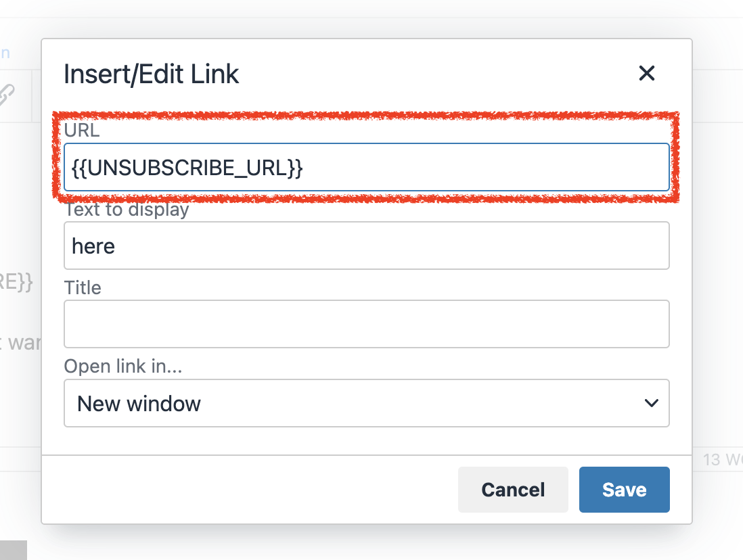The width and height of the screenshot is (743, 560).
Task: Close the Insert/Edit Link dialog
Action: click(x=646, y=74)
